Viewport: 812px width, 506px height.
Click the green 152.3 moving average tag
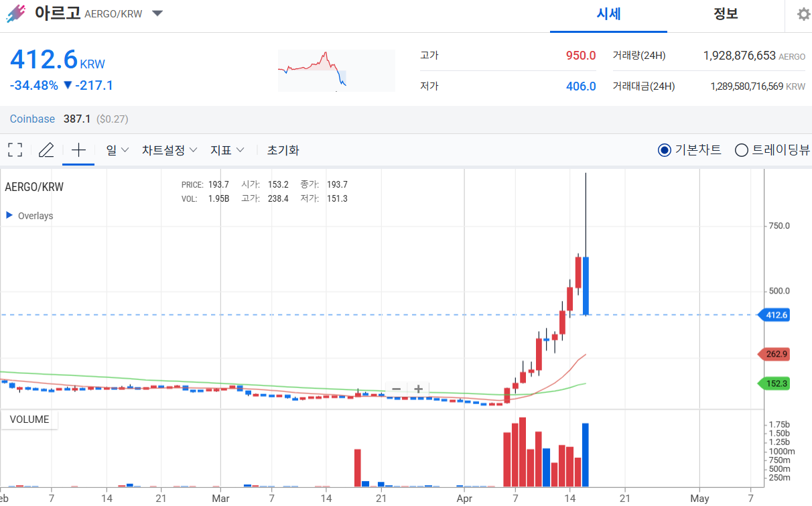[773, 384]
